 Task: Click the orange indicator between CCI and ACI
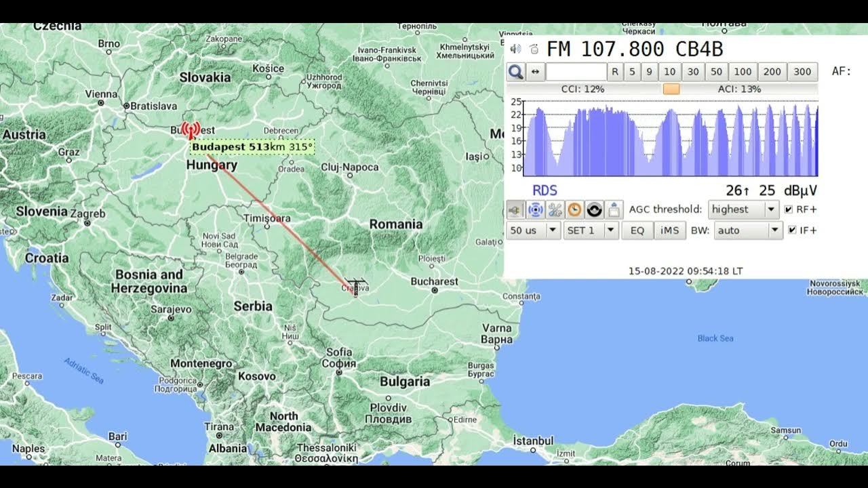click(x=671, y=89)
